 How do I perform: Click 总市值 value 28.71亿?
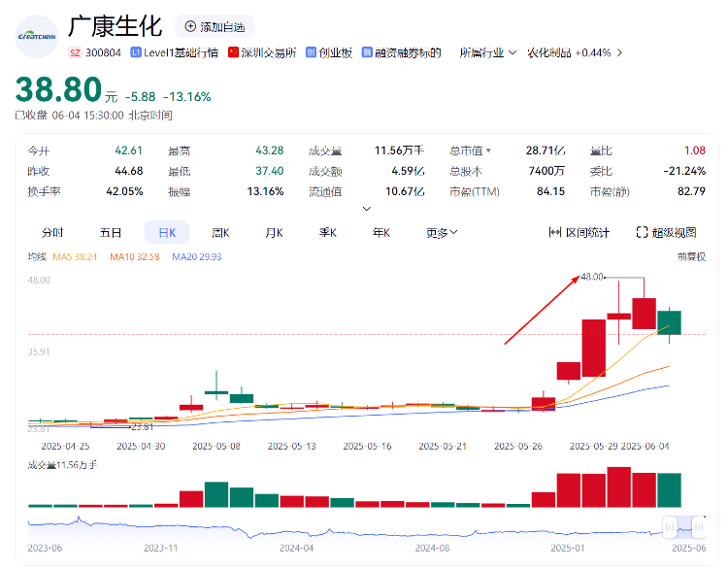[546, 151]
